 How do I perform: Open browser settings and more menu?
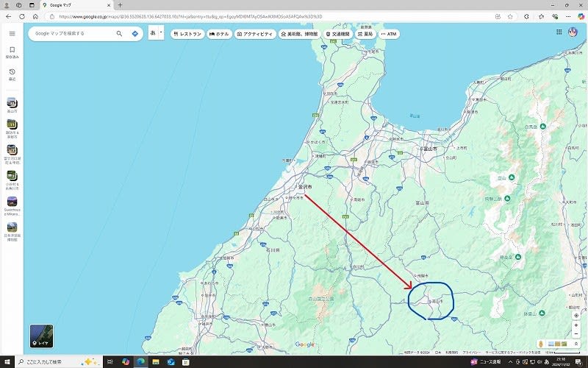click(x=568, y=16)
